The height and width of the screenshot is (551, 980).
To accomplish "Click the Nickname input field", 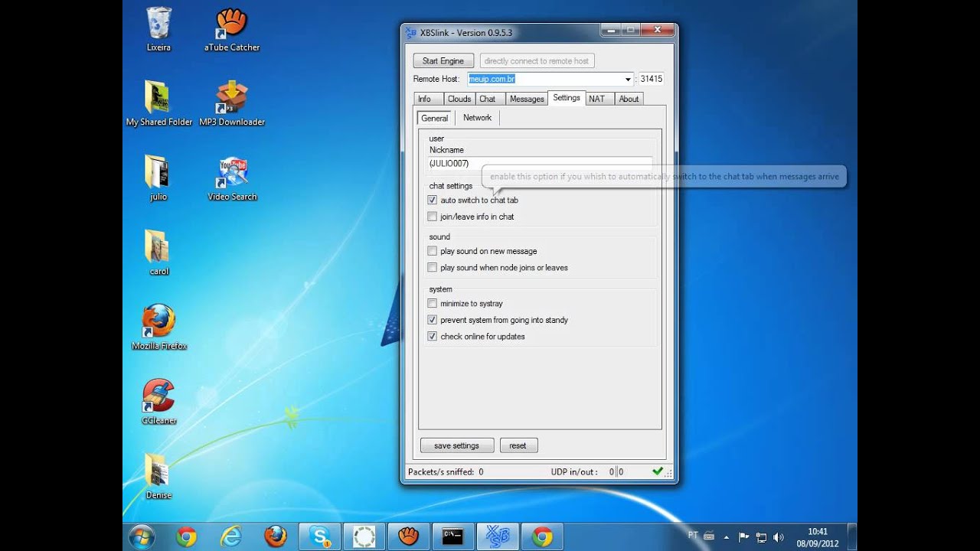I will pos(540,164).
